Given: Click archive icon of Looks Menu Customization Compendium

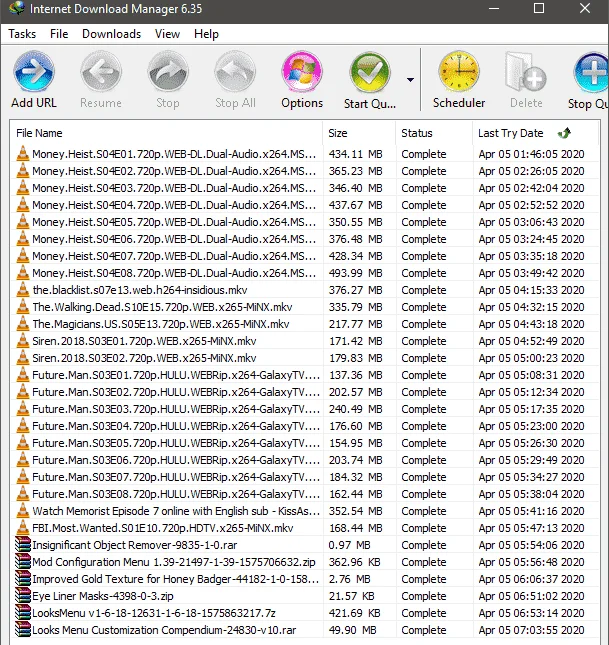Looking at the screenshot, I should point(23,630).
